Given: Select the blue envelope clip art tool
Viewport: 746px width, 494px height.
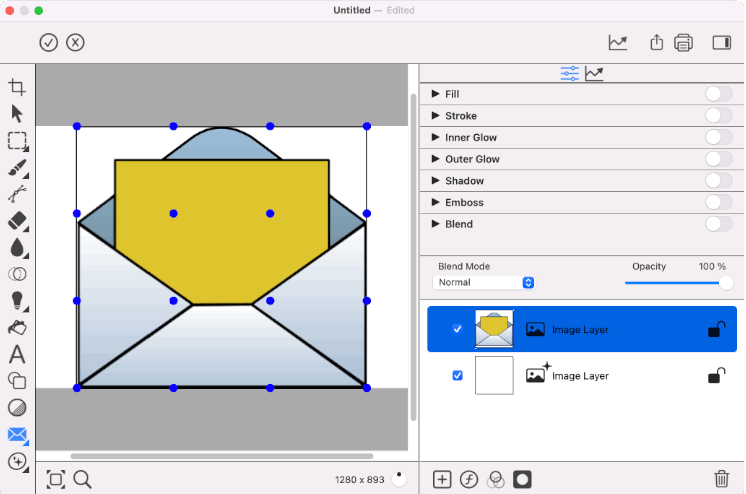Looking at the screenshot, I should tap(18, 435).
